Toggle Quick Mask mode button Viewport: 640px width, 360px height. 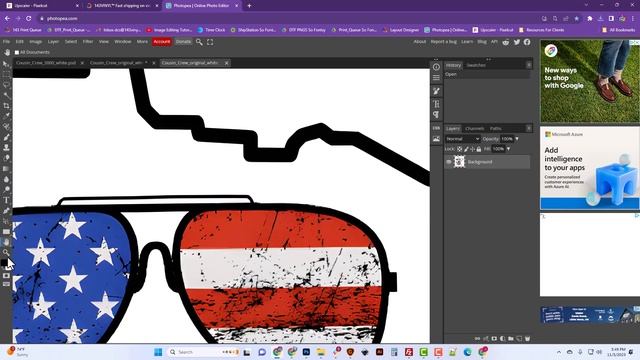click(x=6, y=276)
